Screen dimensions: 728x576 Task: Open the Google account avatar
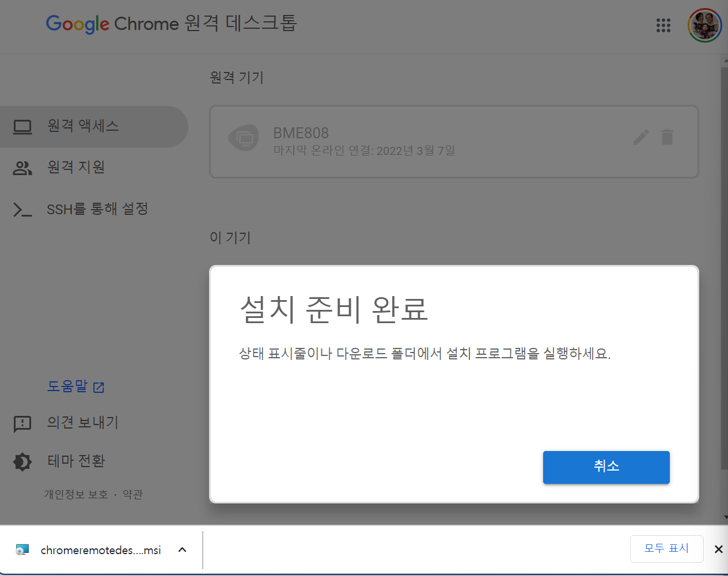pyautogui.click(x=705, y=25)
